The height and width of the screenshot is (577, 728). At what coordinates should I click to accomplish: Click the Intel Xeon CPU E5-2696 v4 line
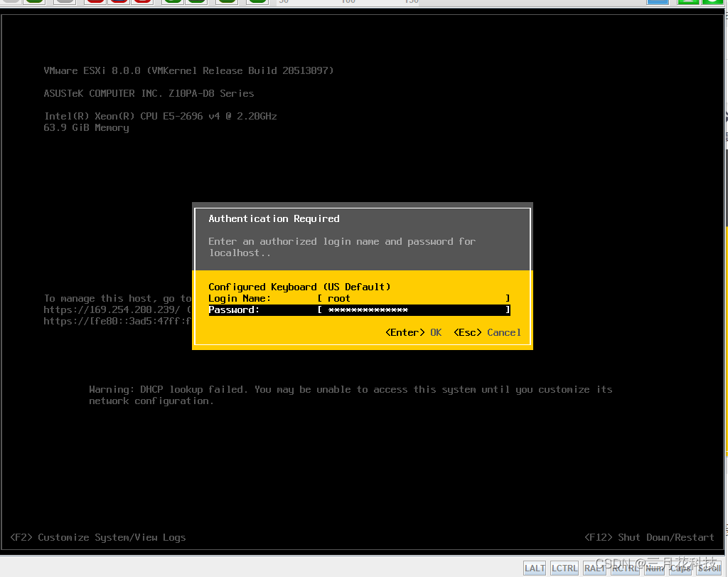160,116
